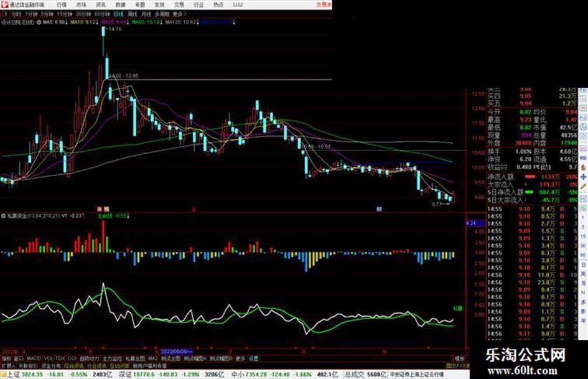Open the 发现 menu
The image size is (588, 379).
pyautogui.click(x=159, y=4)
